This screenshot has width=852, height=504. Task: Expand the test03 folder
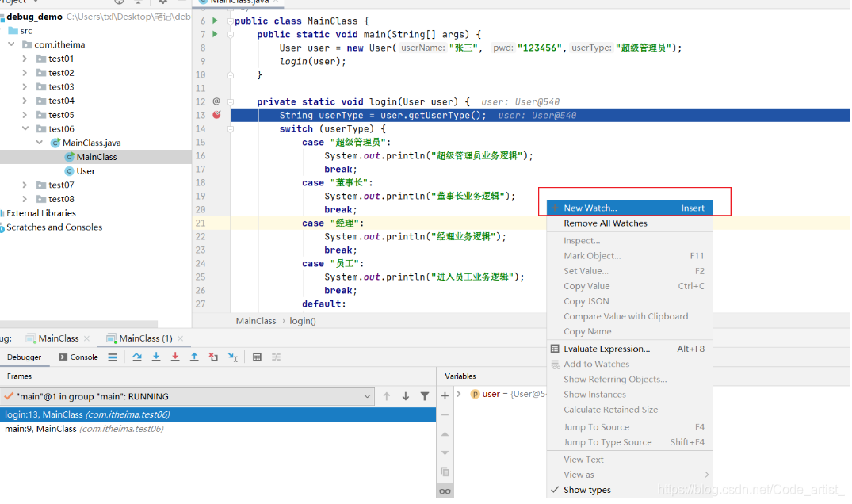tap(25, 87)
